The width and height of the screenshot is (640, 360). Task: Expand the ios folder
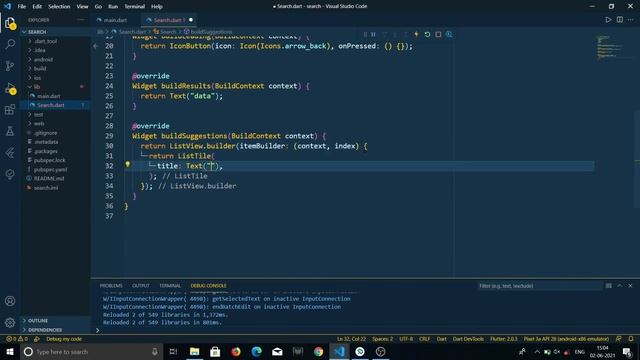point(55,78)
